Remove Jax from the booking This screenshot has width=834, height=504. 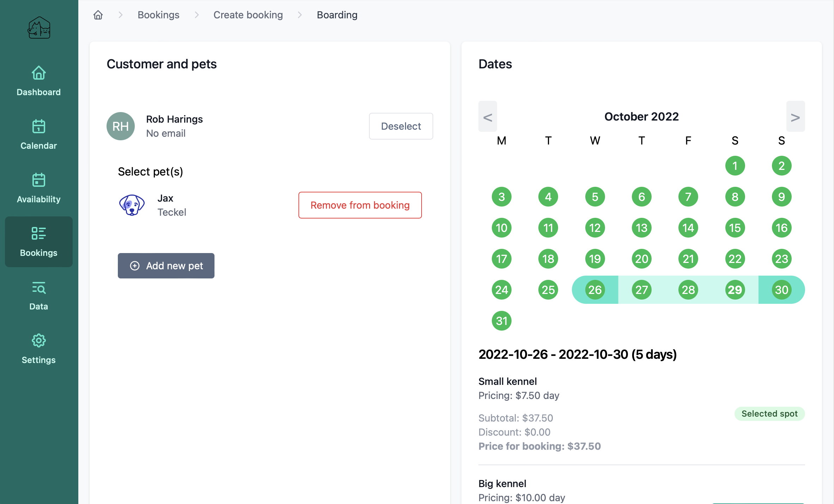point(359,205)
